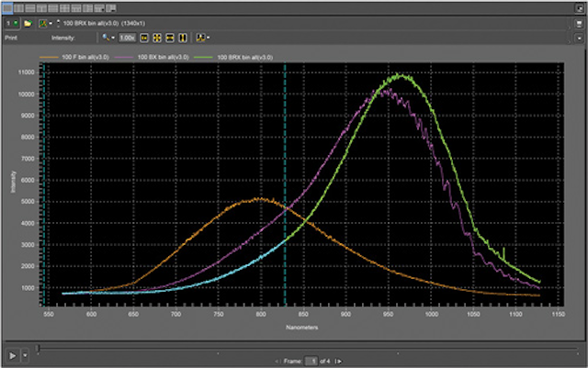Image resolution: width=588 pixels, height=368 pixels.
Task: Select the purple '100 BX bin all' legend entry
Action: click(x=152, y=57)
